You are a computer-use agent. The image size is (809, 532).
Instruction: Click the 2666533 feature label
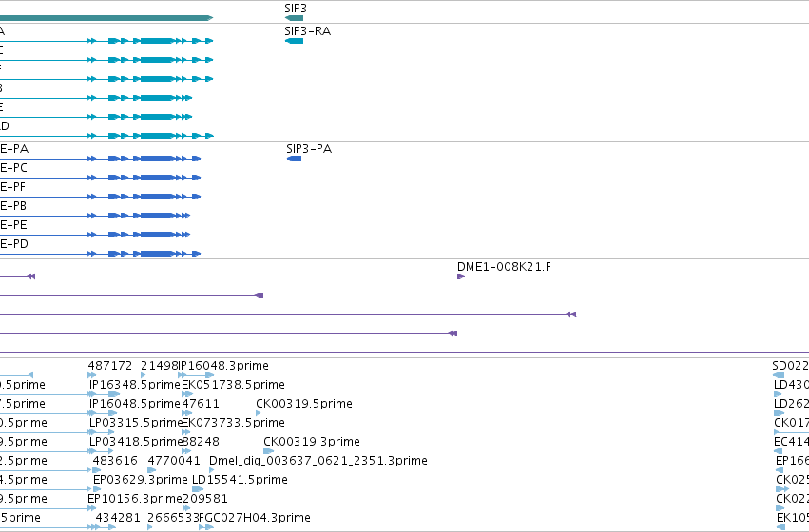click(x=173, y=518)
